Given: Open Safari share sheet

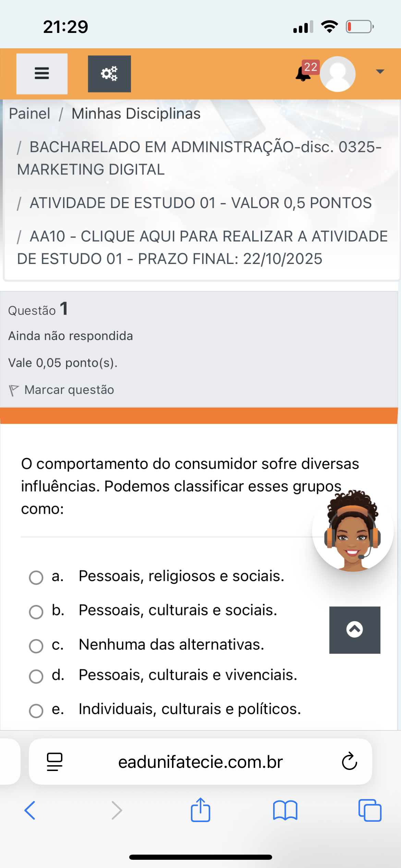Looking at the screenshot, I should 200,810.
